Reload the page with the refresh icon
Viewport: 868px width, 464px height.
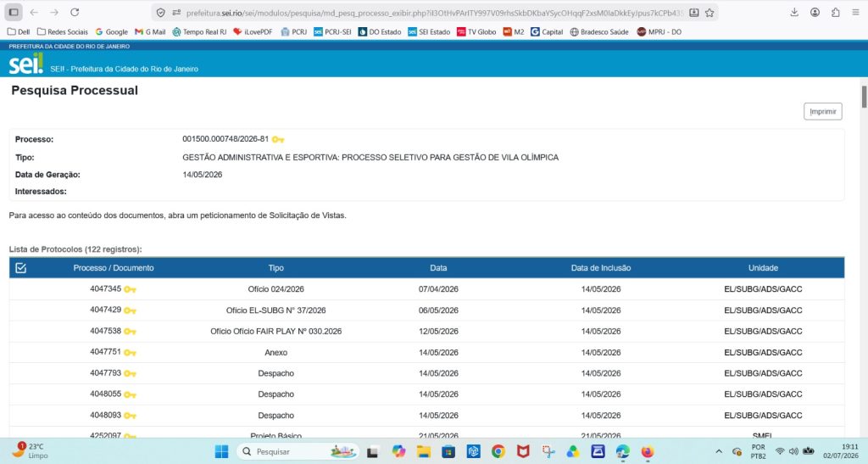(75, 12)
